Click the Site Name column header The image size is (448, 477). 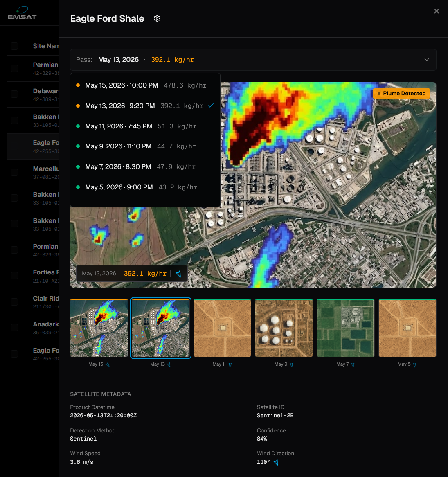[46, 46]
